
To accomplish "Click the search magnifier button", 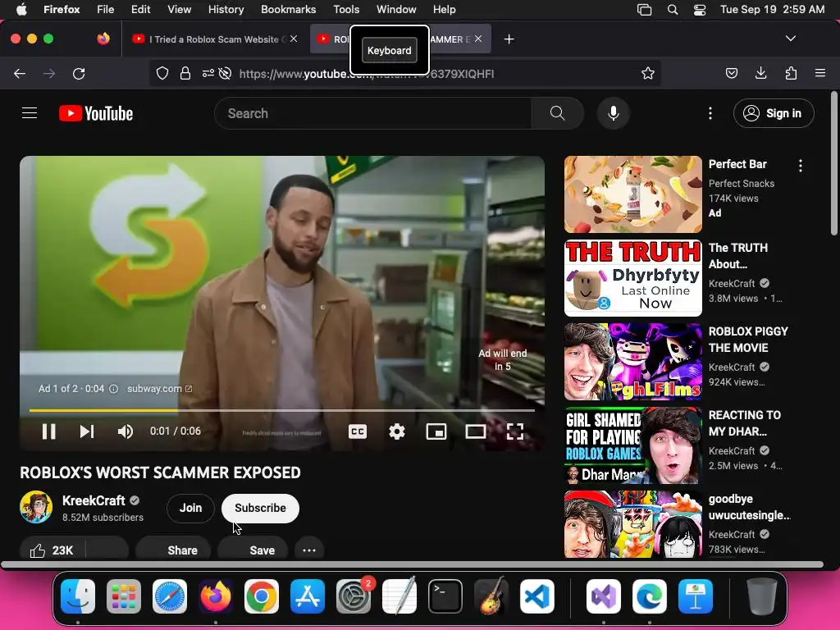I will [558, 113].
